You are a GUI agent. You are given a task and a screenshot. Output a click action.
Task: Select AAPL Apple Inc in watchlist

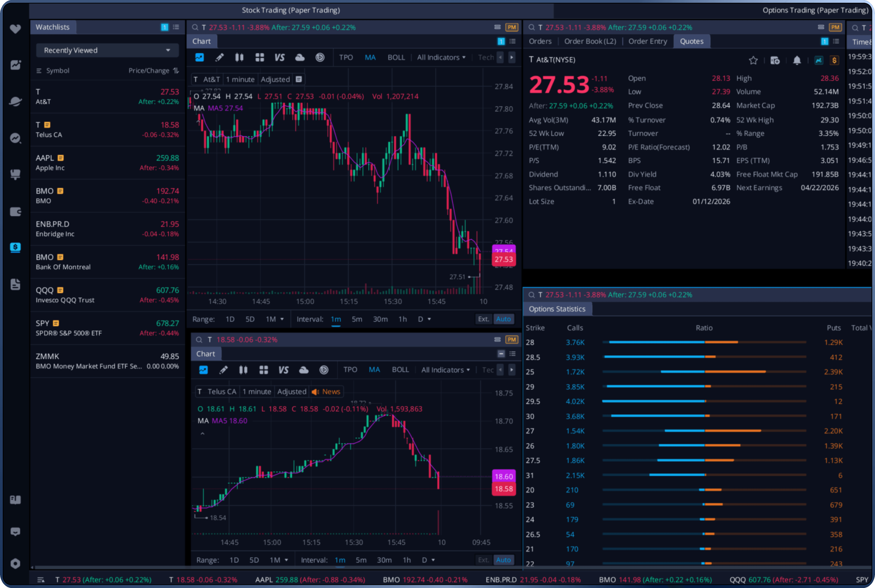(x=107, y=163)
